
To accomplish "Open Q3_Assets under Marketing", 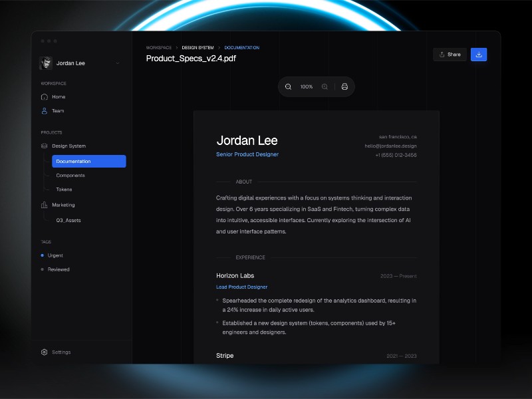I will tap(68, 220).
